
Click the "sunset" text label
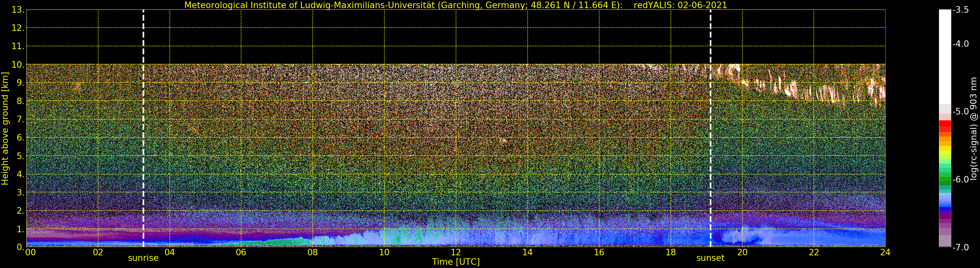tap(710, 258)
